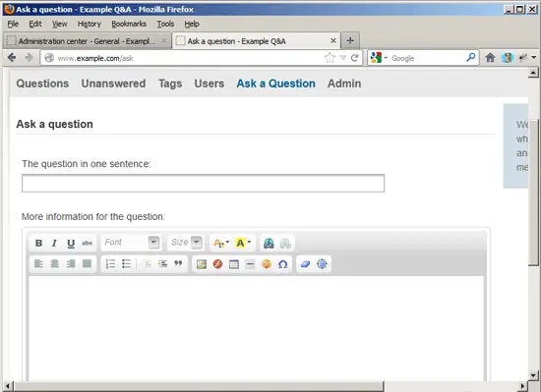
Task: Go to the Users page
Action: pyautogui.click(x=210, y=84)
